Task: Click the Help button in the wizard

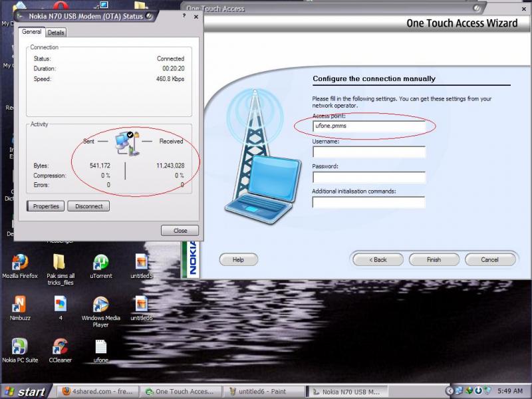Action: click(x=239, y=259)
